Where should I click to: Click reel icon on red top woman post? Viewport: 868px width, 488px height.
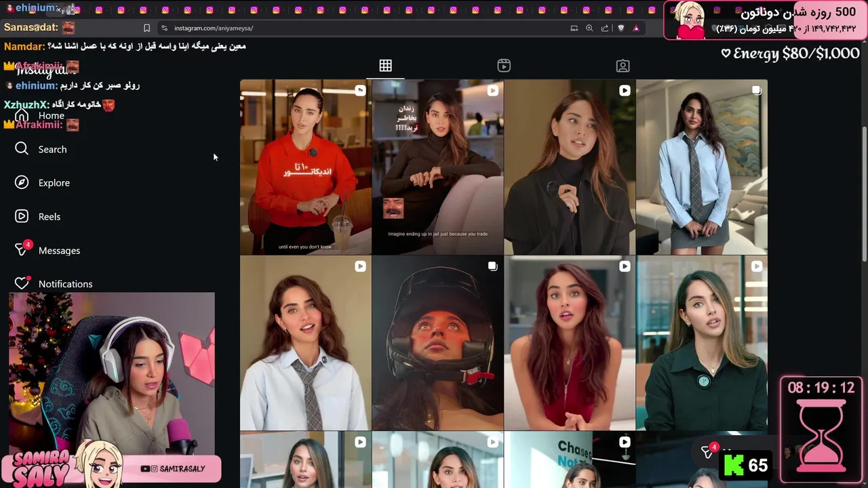625,266
